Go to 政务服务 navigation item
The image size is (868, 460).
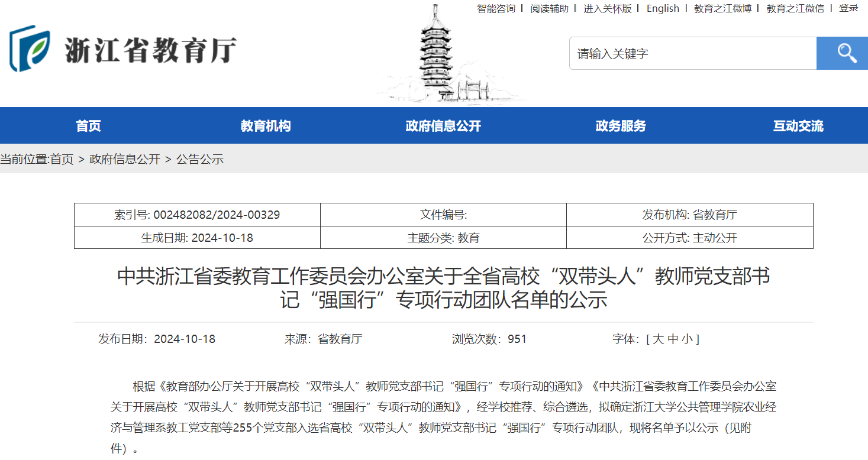click(x=621, y=126)
